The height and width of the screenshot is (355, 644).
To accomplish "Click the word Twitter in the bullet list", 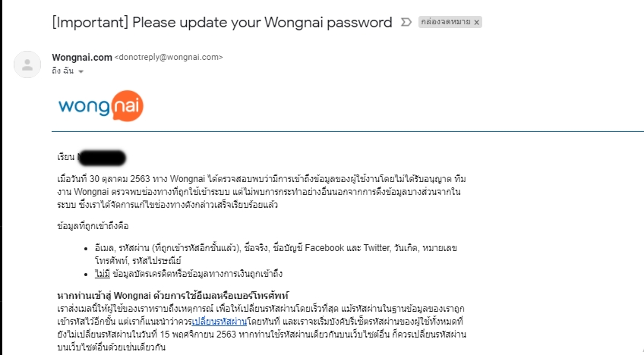I will (x=377, y=248).
